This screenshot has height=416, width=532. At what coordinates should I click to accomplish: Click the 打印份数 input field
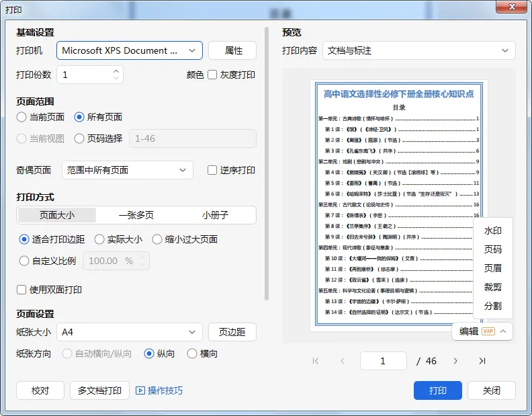pyautogui.click(x=90, y=75)
